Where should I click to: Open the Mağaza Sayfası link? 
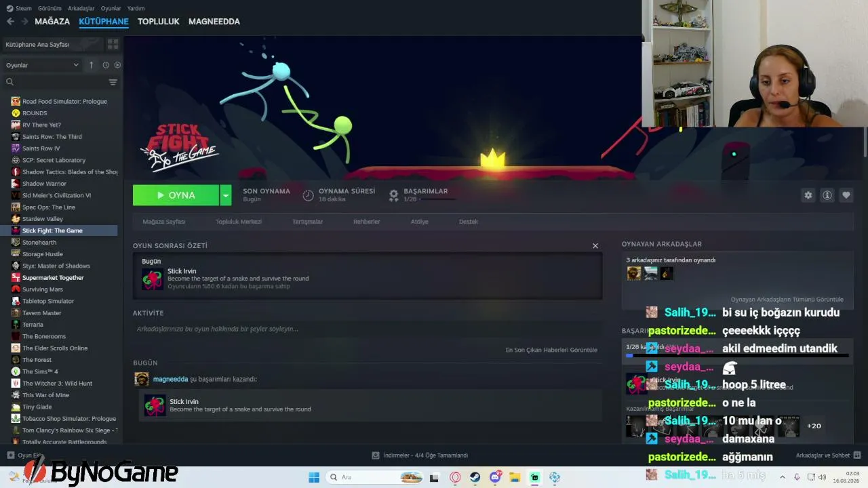pyautogui.click(x=163, y=222)
